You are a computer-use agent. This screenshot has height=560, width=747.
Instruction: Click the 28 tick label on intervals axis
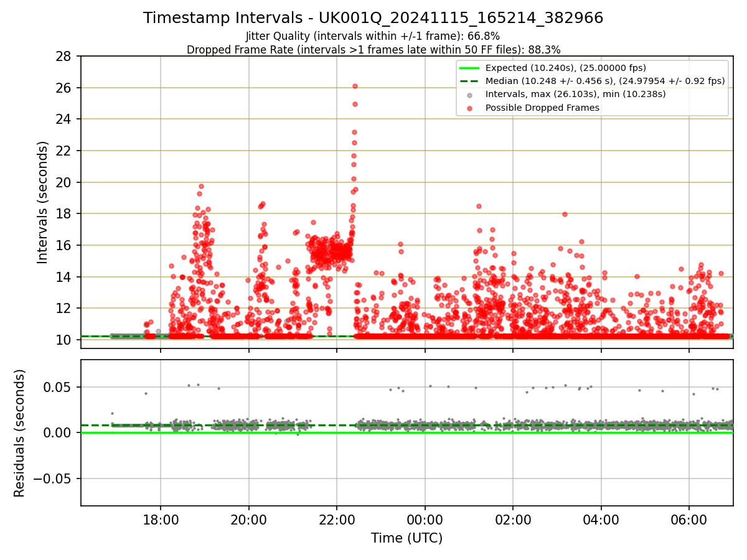[x=63, y=57]
